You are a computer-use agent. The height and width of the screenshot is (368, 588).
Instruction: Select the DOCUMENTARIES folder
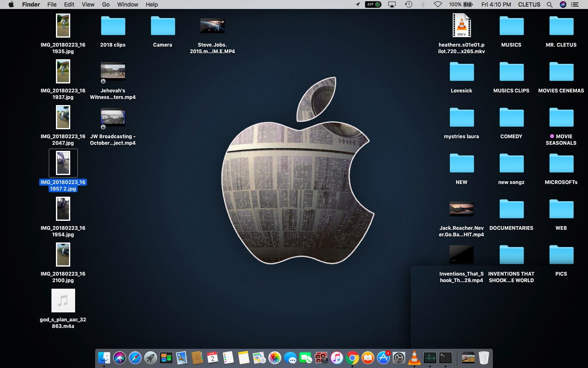(512, 209)
